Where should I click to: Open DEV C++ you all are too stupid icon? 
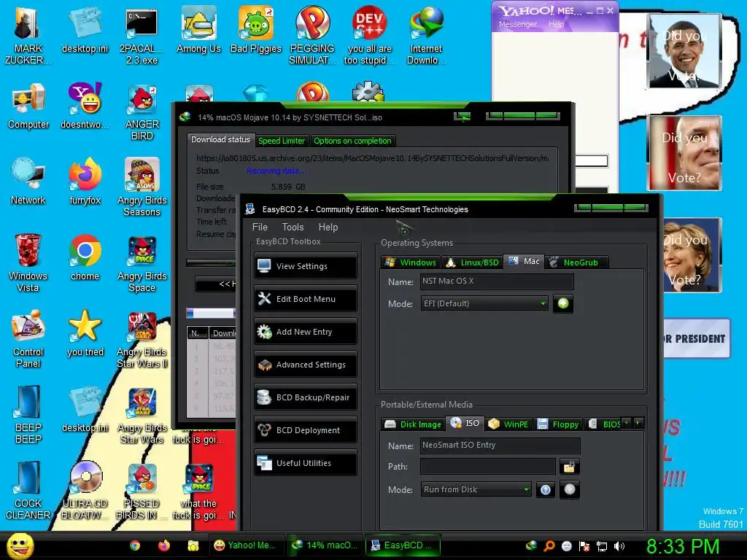tap(369, 36)
